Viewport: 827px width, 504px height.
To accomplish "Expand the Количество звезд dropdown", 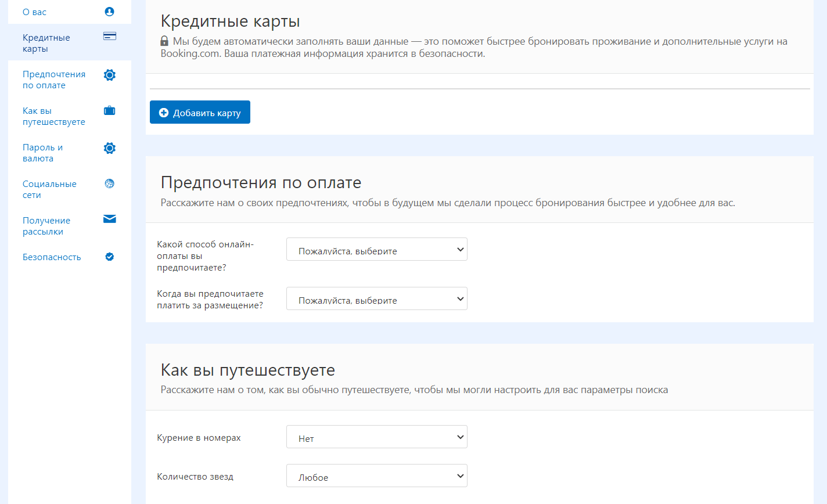I will (376, 476).
